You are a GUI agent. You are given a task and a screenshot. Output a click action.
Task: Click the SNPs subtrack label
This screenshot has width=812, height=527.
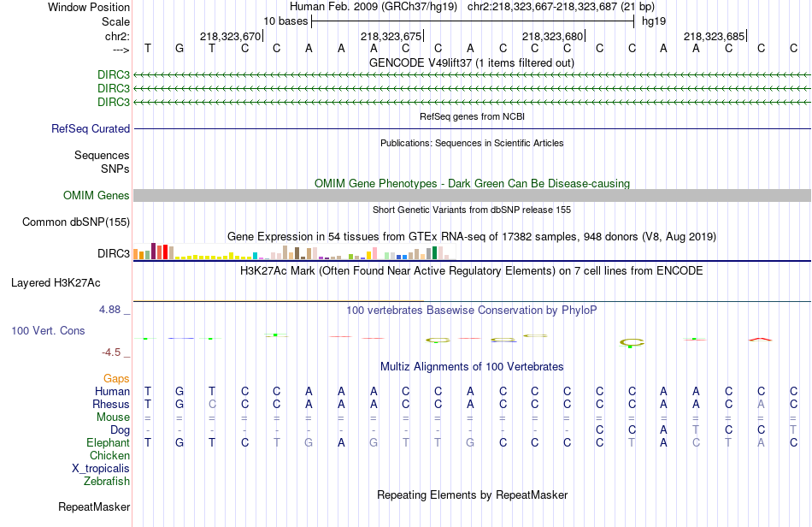(x=115, y=169)
